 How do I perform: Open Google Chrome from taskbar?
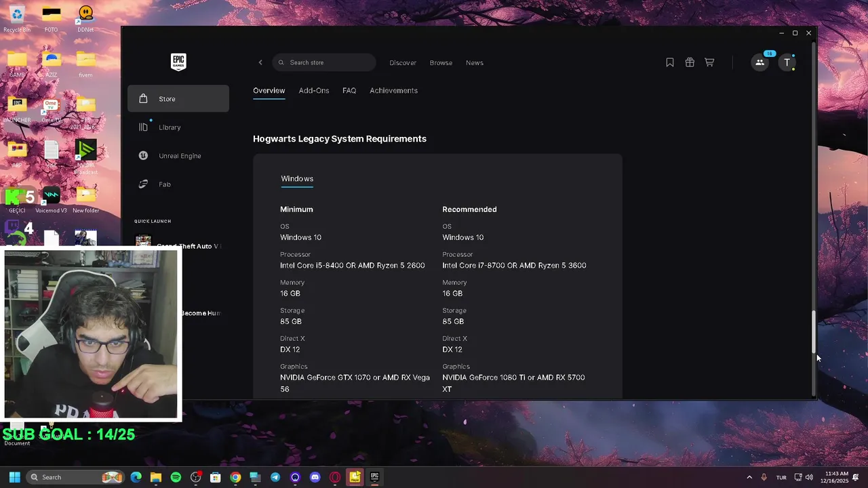pos(235,477)
